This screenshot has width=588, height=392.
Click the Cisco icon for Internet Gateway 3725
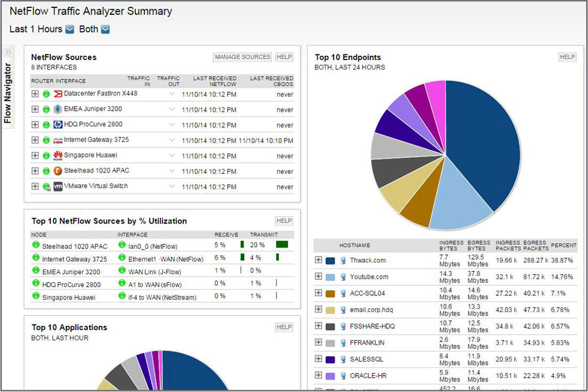(x=58, y=140)
